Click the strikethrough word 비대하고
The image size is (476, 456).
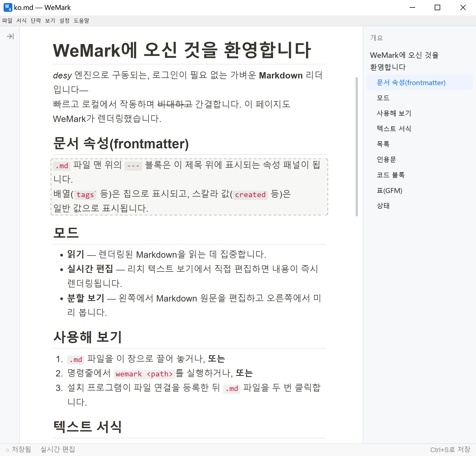tap(175, 104)
